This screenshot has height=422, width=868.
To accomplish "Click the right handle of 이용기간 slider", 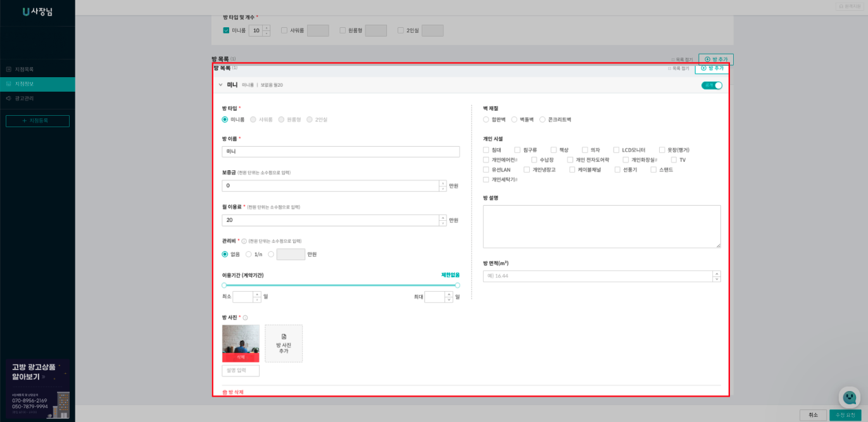I will [458, 285].
